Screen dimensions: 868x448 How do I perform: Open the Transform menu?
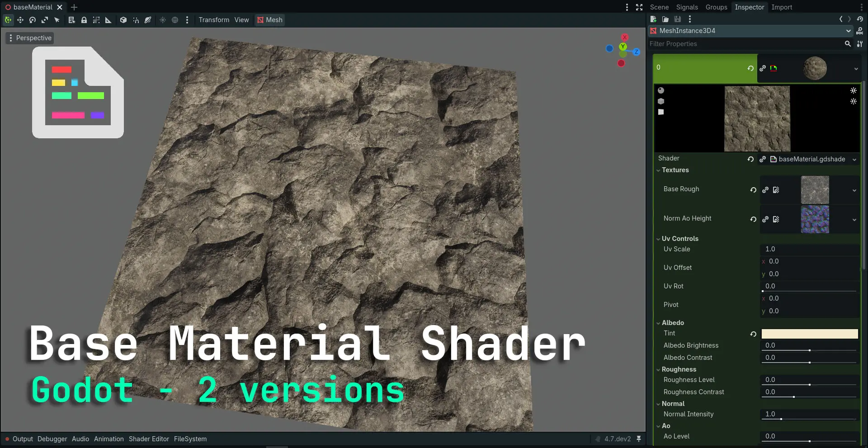click(x=214, y=20)
